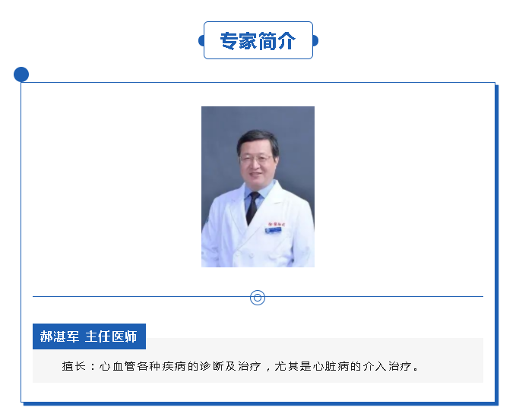
Task: Click the blue dot right of 专家简介
Action: (315, 41)
